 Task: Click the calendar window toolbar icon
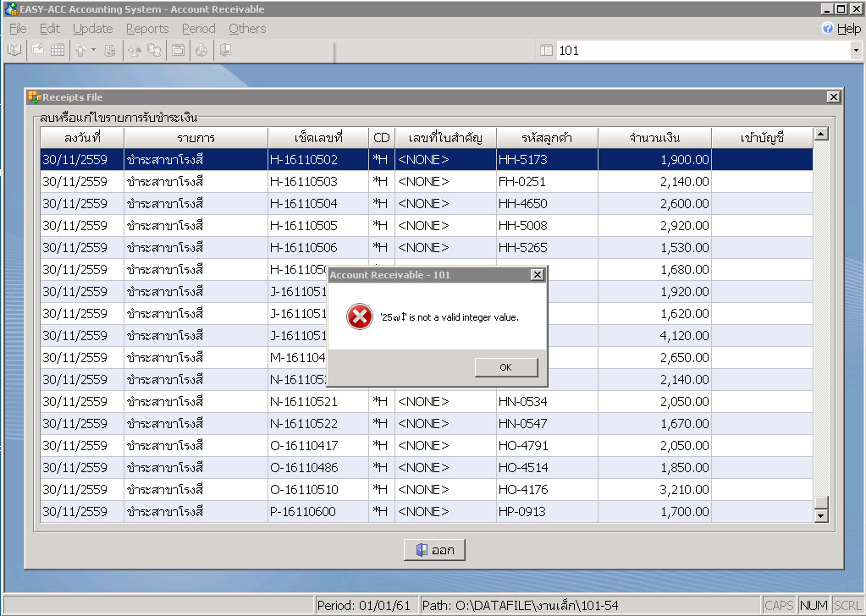(x=178, y=50)
